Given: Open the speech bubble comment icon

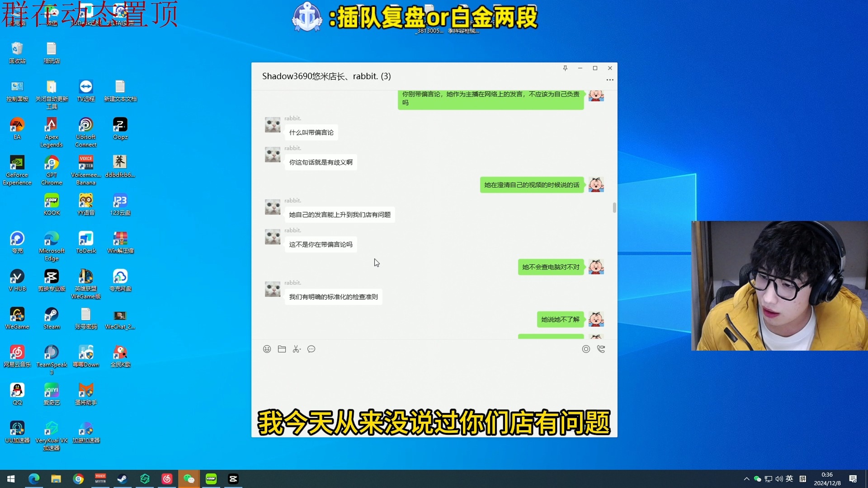Looking at the screenshot, I should [311, 349].
